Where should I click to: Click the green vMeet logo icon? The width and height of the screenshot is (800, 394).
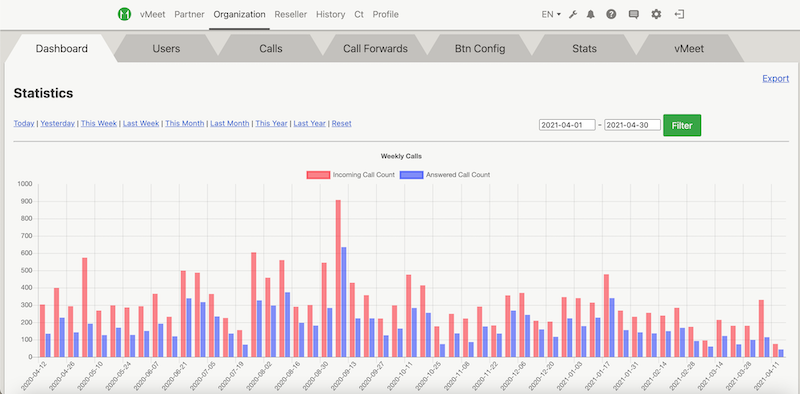pos(124,14)
